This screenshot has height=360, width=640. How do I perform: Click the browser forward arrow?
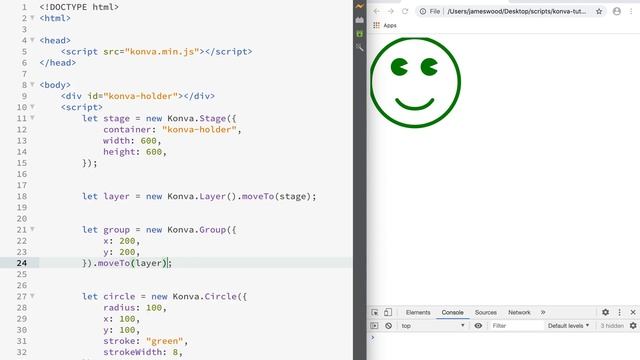(x=391, y=11)
